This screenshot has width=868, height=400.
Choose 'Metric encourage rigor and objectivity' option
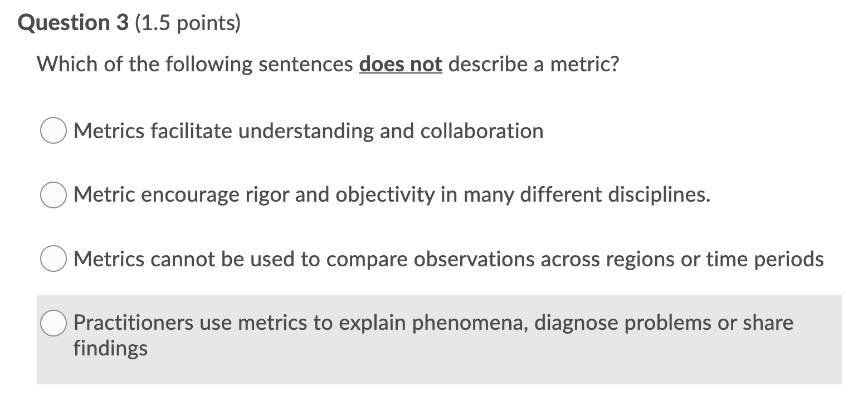pyautogui.click(x=53, y=194)
